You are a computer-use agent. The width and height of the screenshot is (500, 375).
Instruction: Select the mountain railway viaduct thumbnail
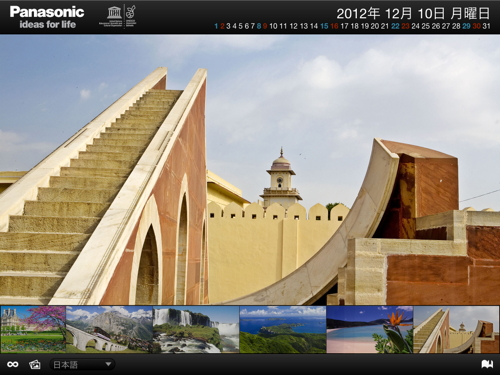point(109,330)
